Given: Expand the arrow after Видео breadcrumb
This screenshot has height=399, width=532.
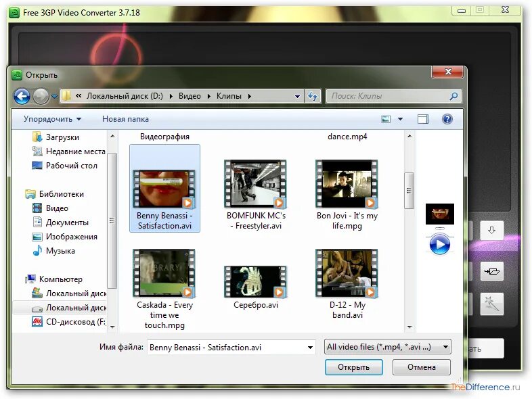Looking at the screenshot, I should point(209,96).
